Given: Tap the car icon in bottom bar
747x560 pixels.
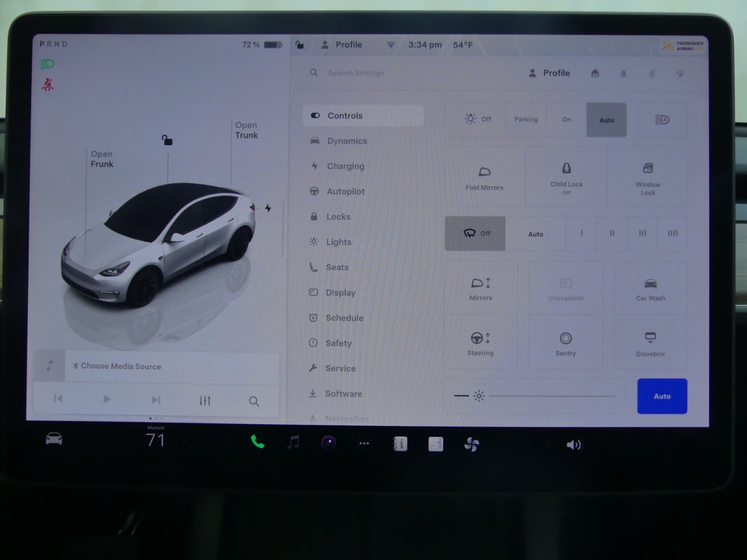Looking at the screenshot, I should pos(54,440).
